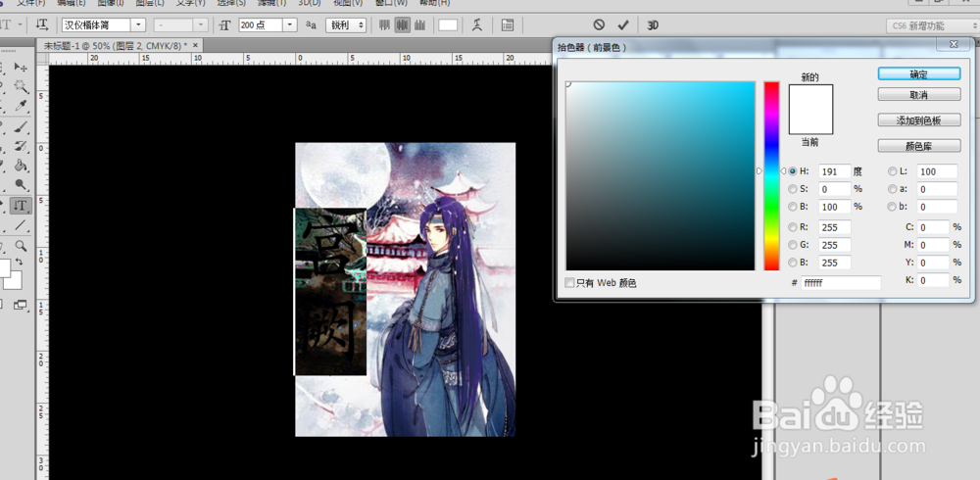Select the Lab a radio button
The width and height of the screenshot is (980, 480).
(893, 189)
